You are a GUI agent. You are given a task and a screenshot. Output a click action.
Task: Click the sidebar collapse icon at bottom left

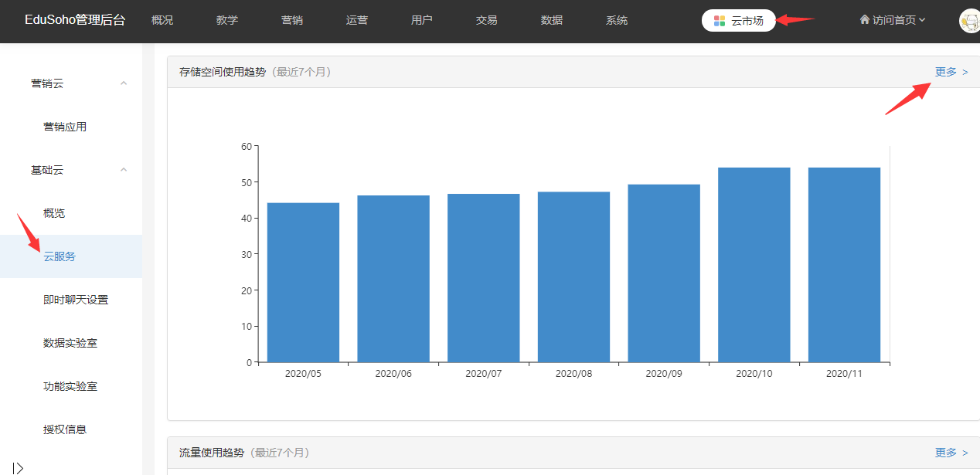point(19,467)
